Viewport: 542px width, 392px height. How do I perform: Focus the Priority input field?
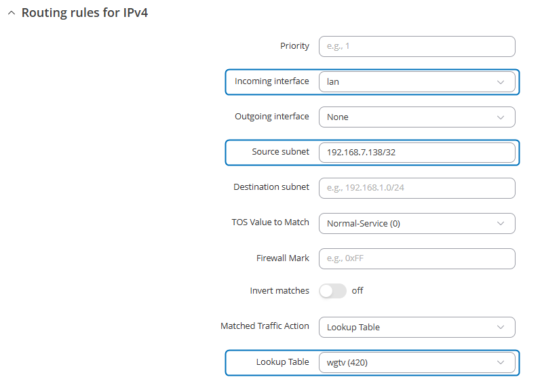[x=417, y=46]
